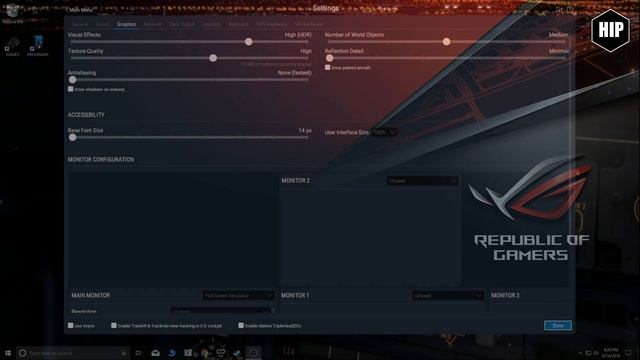This screenshot has height=360, width=640.
Task: Enable Draw shadows on scenery checkbox
Action: pyautogui.click(x=71, y=89)
